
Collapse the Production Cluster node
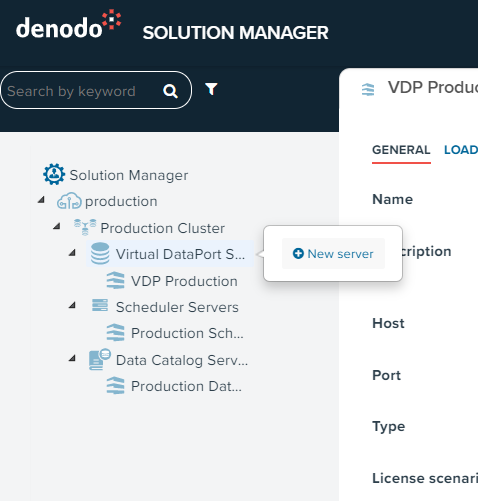point(57,226)
